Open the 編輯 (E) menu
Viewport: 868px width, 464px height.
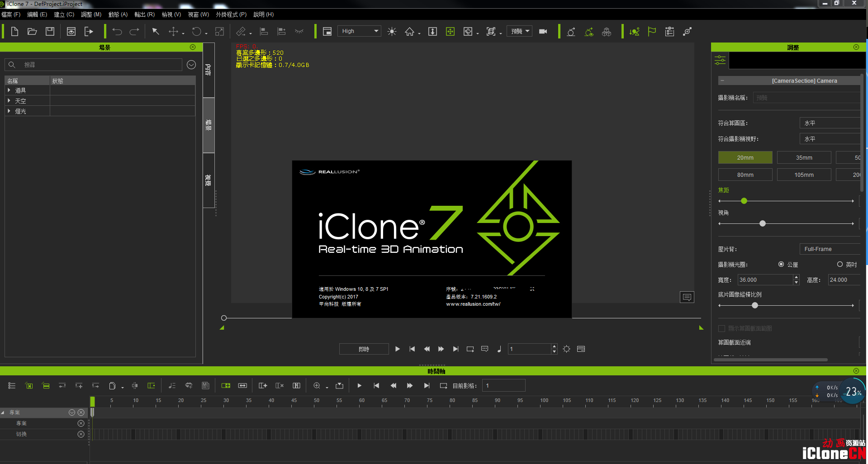(x=37, y=14)
